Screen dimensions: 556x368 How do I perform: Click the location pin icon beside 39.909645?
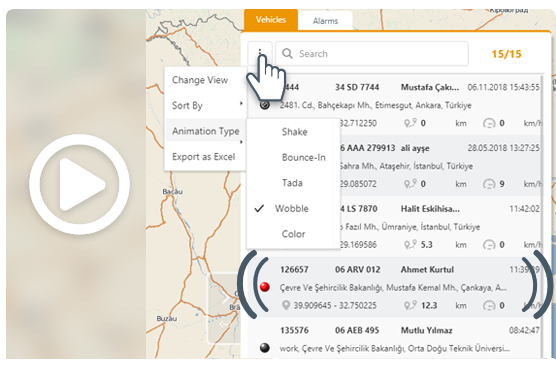pos(286,305)
